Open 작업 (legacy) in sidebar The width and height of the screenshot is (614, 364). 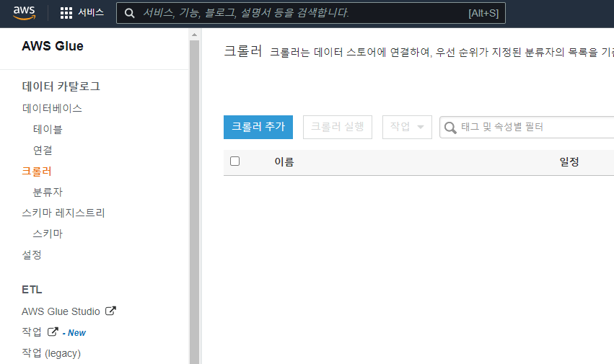51,353
